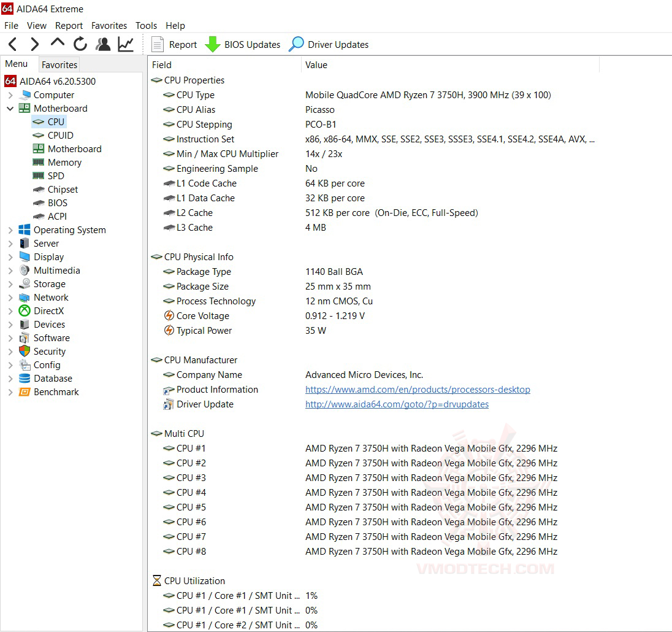Click the Forward navigation arrow
Image resolution: width=672 pixels, height=632 pixels.
pyautogui.click(x=35, y=44)
